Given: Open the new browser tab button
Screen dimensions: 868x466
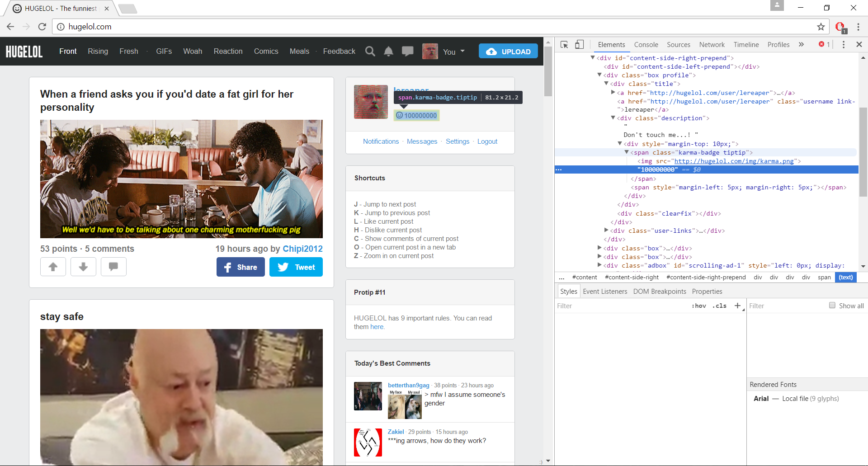Looking at the screenshot, I should (x=127, y=9).
